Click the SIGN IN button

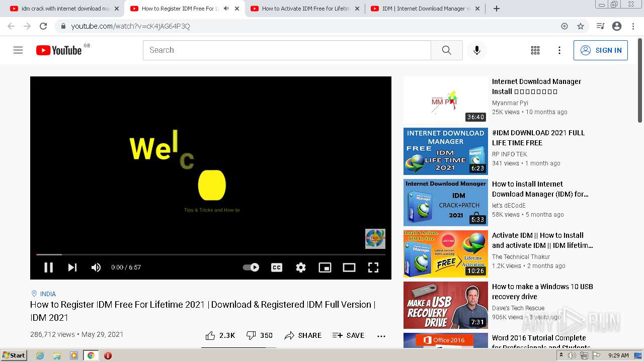pyautogui.click(x=601, y=50)
